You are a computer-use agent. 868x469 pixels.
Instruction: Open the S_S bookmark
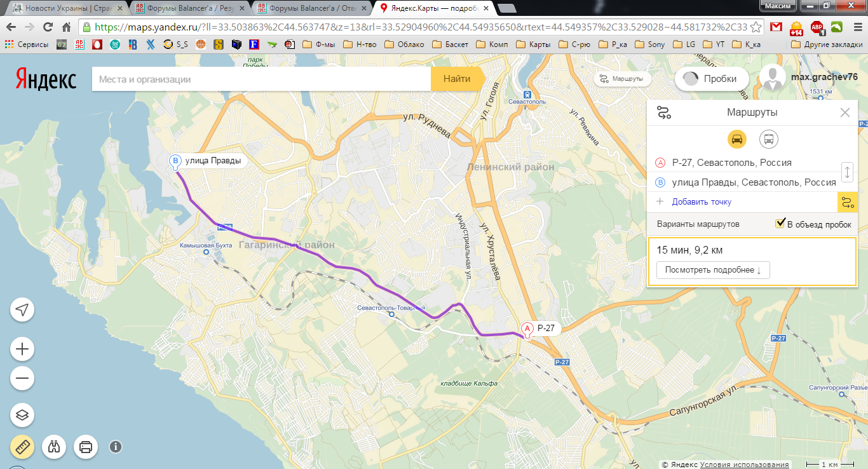click(176, 44)
